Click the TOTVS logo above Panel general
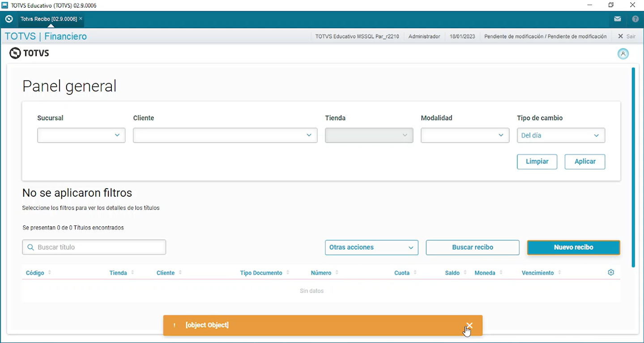Image resolution: width=644 pixels, height=343 pixels. tap(29, 54)
